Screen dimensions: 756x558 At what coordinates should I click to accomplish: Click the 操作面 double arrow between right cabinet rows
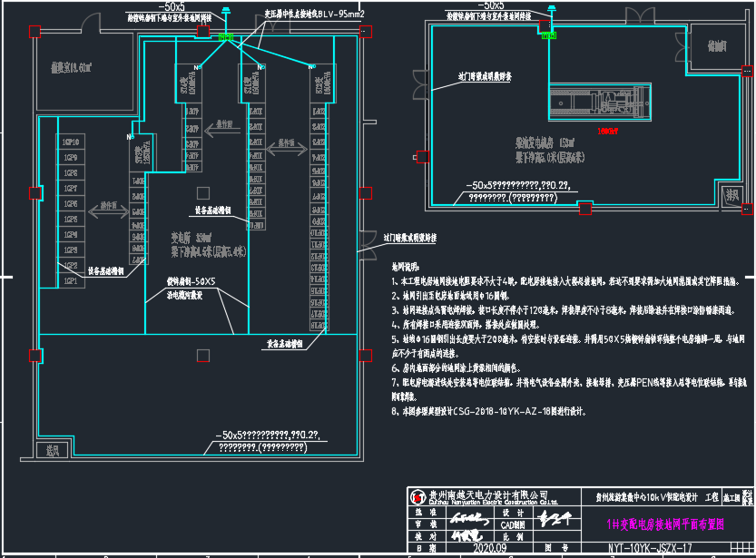pos(287,148)
